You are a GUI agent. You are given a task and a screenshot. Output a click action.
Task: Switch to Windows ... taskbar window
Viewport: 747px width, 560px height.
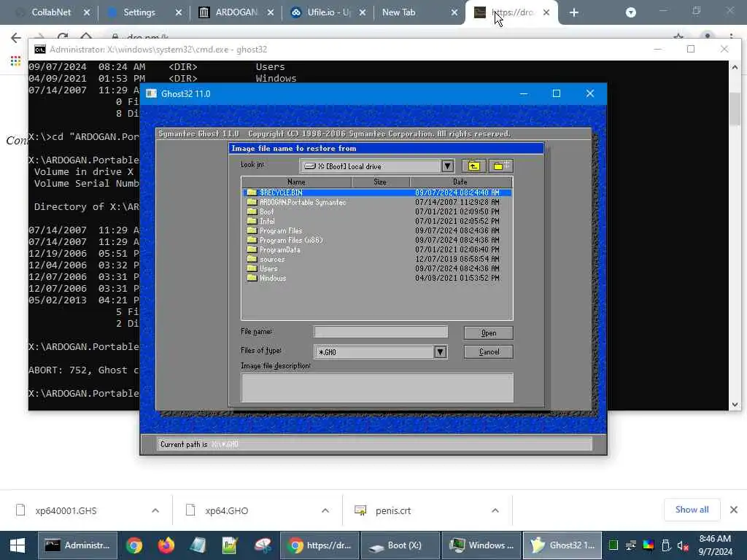point(481,545)
